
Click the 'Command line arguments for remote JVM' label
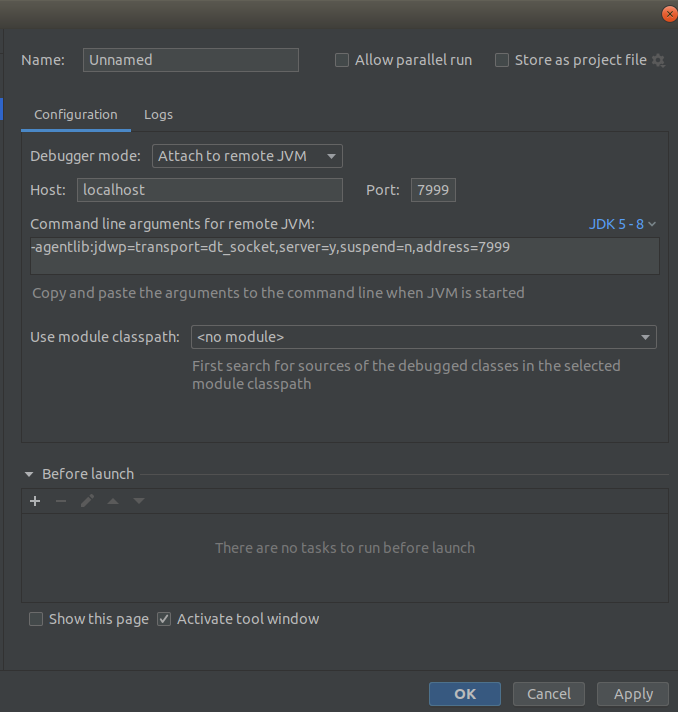pyautogui.click(x=173, y=224)
